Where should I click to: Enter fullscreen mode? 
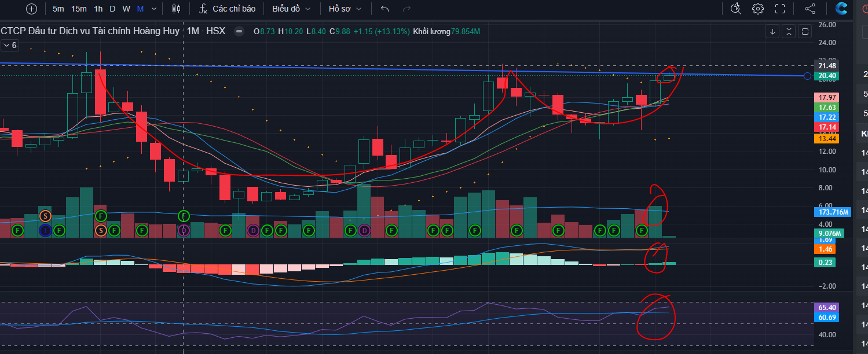[x=780, y=9]
